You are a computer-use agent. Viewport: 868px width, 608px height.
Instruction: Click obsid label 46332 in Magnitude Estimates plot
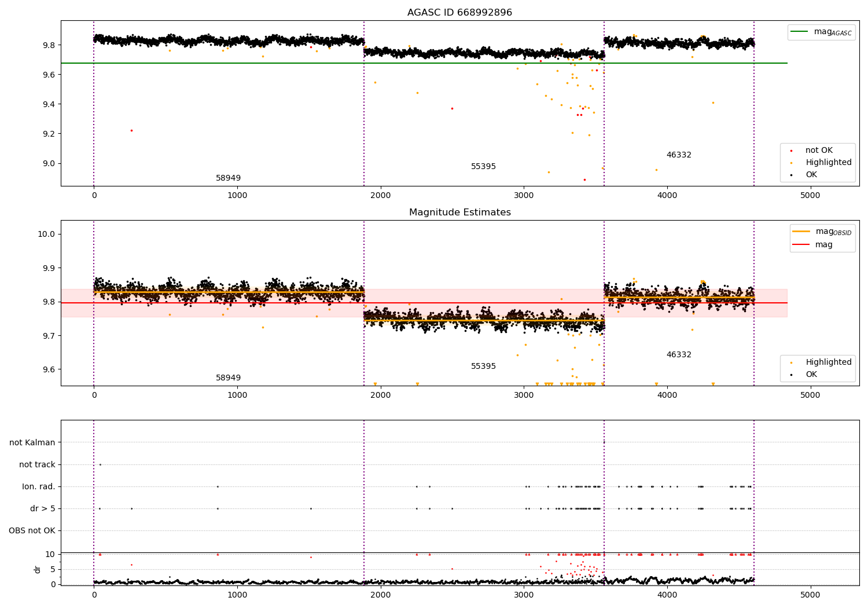coord(679,355)
